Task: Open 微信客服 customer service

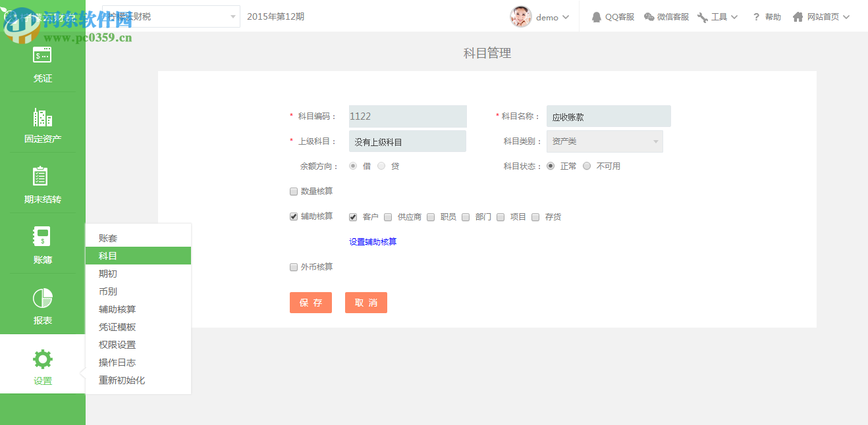Action: tap(666, 16)
